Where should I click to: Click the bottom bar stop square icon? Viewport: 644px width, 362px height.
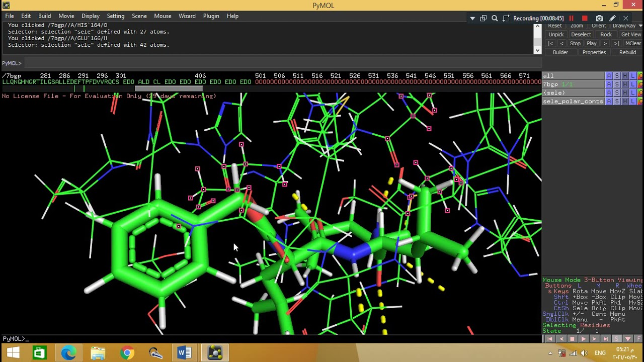coord(572,339)
